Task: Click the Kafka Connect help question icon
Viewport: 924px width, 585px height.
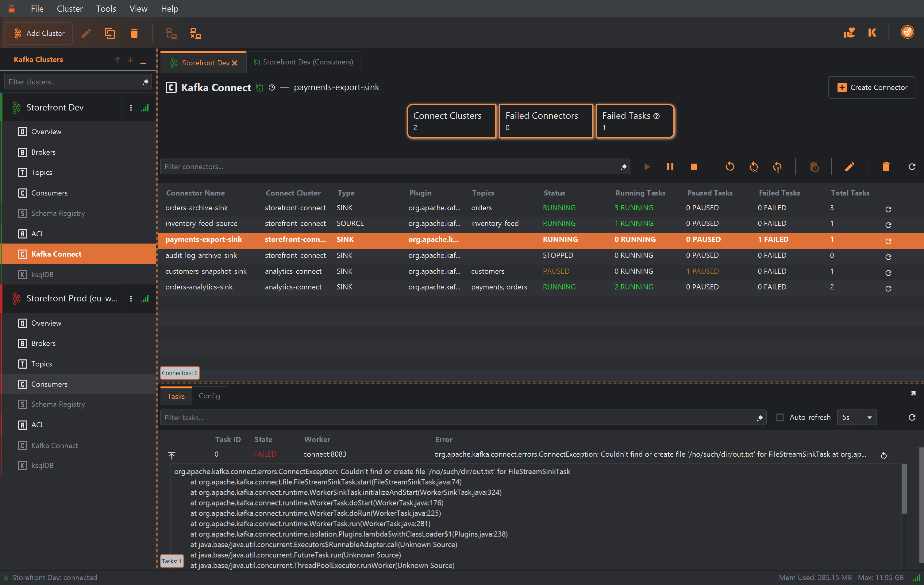Action: [x=272, y=87]
